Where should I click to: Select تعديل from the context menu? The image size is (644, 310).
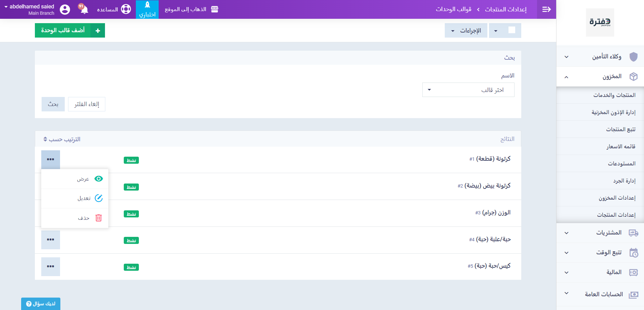(75, 198)
